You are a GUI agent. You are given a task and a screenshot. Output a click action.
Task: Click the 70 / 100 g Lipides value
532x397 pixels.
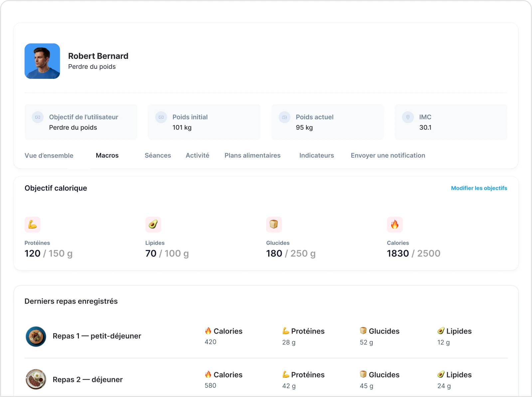(x=167, y=253)
